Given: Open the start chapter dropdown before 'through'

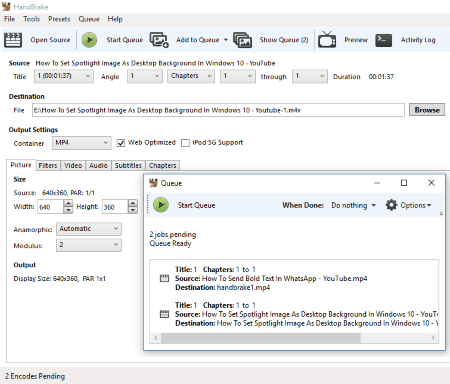Looking at the screenshot, I should pos(238,76).
